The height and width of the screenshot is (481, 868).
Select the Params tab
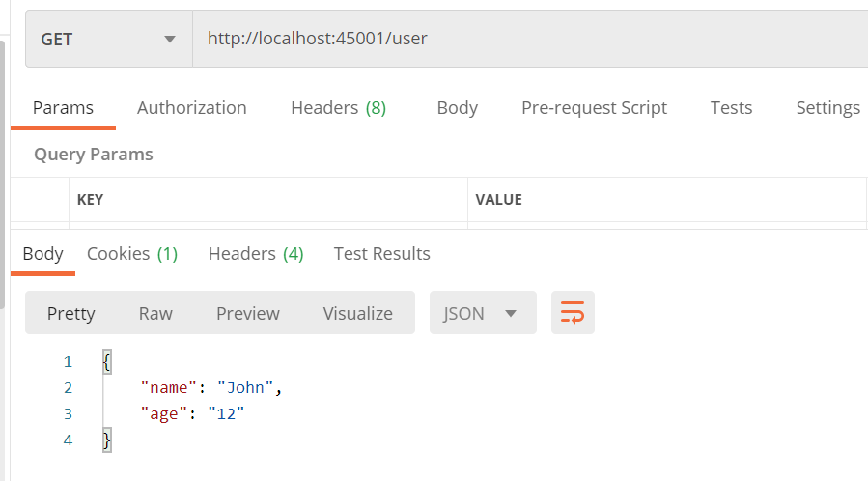click(63, 108)
